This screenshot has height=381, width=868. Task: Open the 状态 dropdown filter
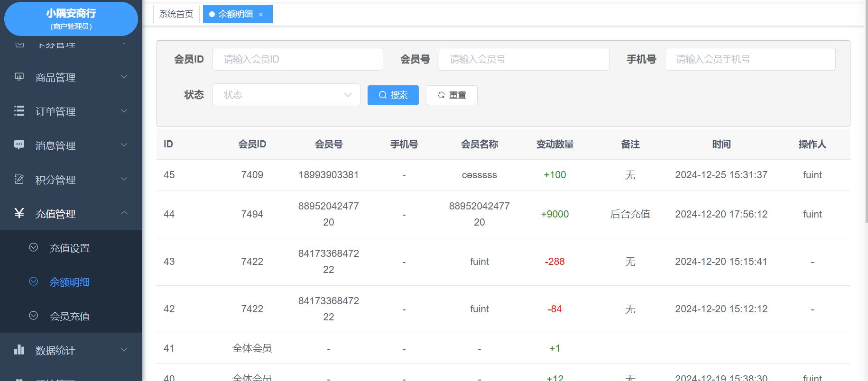(286, 95)
